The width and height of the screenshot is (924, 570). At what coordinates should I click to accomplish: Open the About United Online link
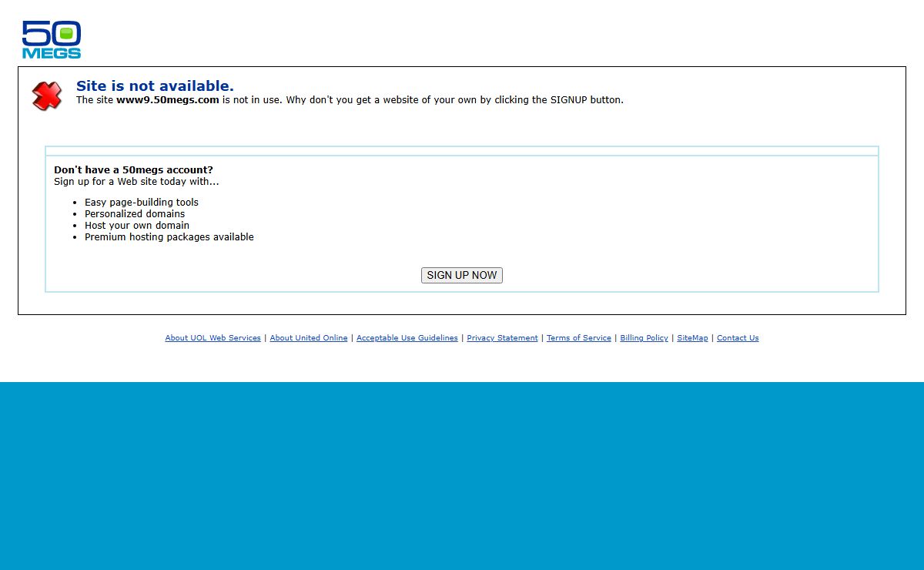point(309,338)
